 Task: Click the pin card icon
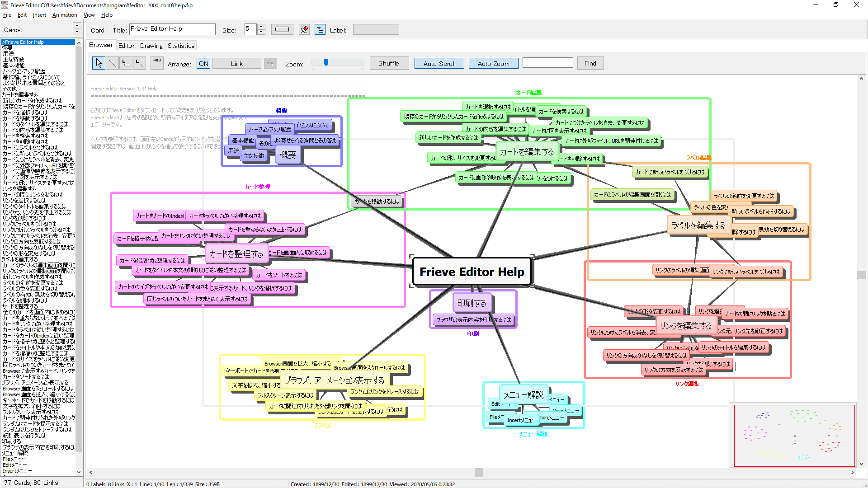[x=304, y=29]
